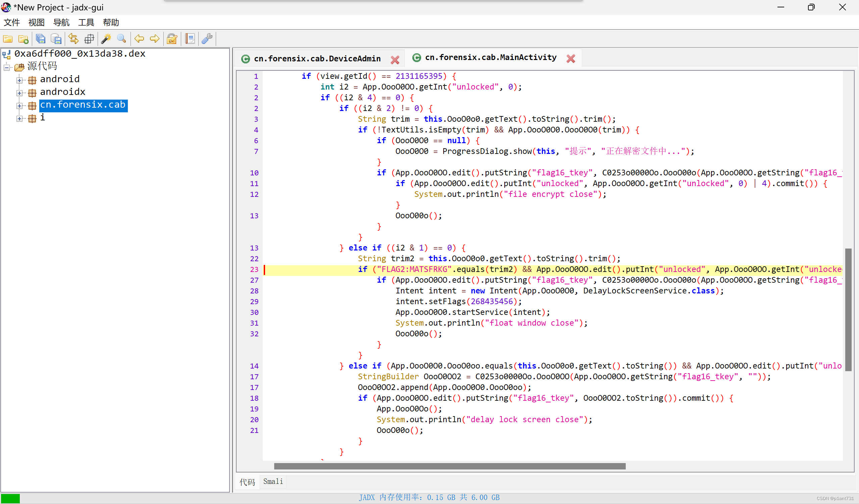Click view.getId() on first code line

(x=348, y=76)
